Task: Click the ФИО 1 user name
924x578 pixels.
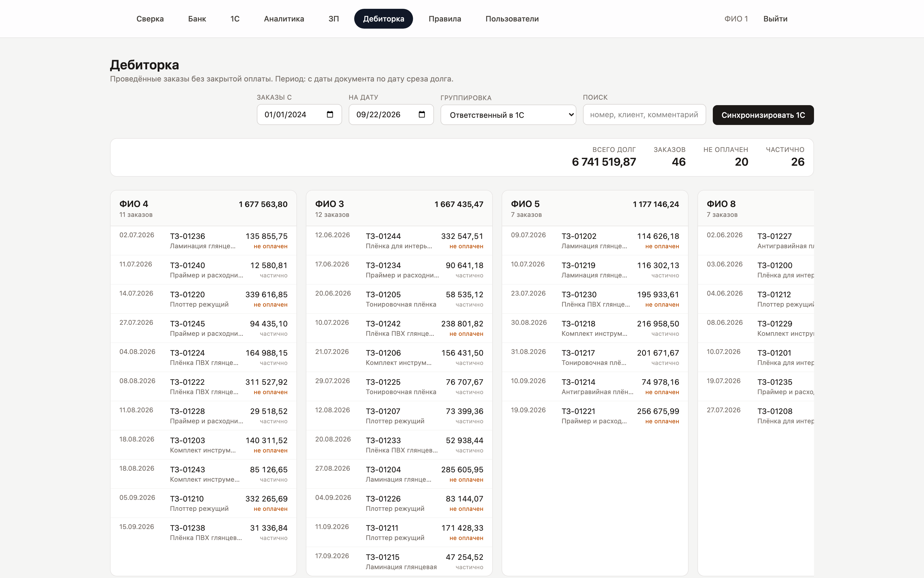Action: tap(736, 19)
